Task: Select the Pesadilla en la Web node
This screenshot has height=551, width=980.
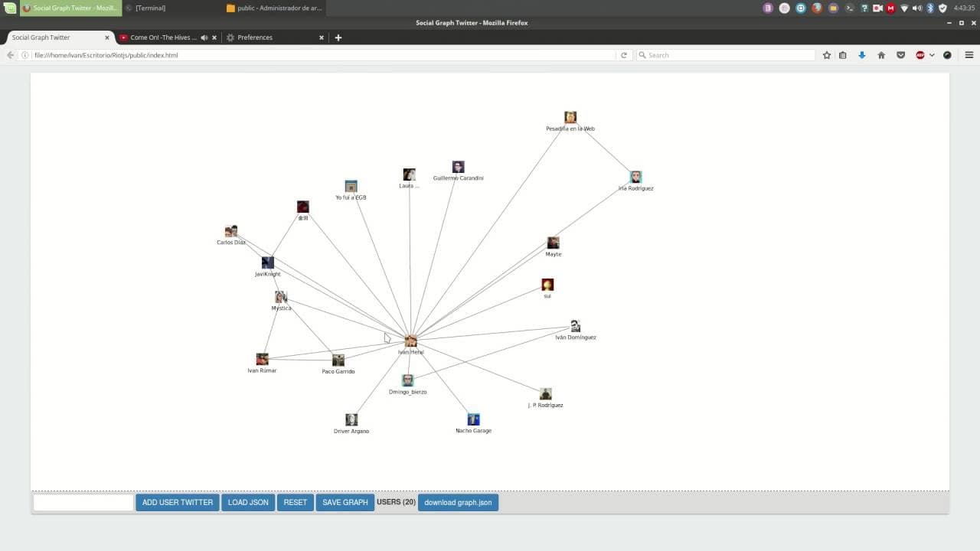Action: 570,117
